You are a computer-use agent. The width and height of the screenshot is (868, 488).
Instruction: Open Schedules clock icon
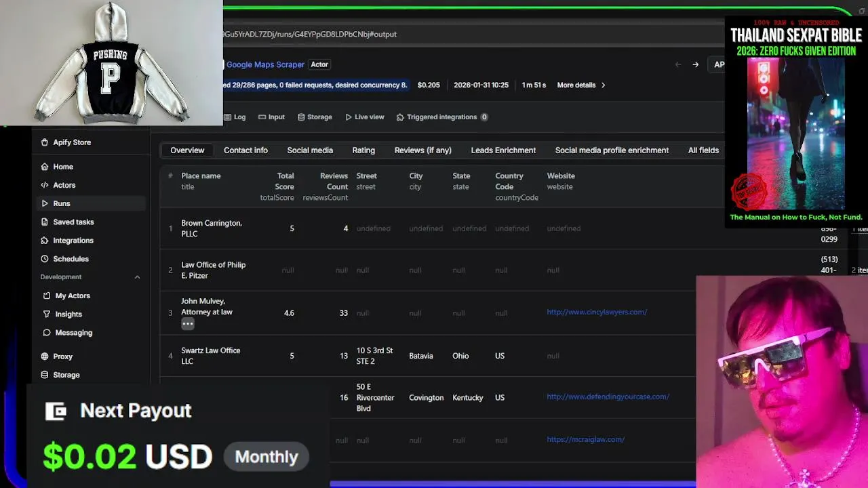[x=45, y=258]
